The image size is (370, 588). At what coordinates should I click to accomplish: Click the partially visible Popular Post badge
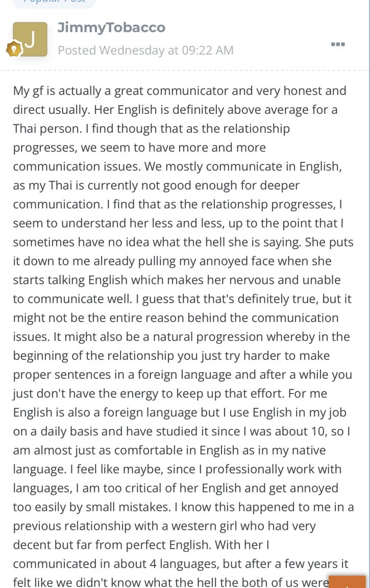click(55, 3)
